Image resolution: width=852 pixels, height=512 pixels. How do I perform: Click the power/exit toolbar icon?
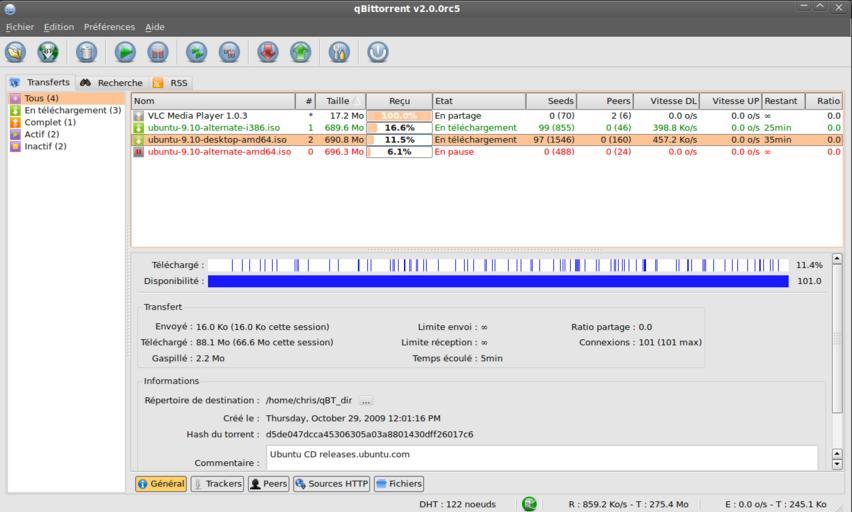click(x=377, y=52)
